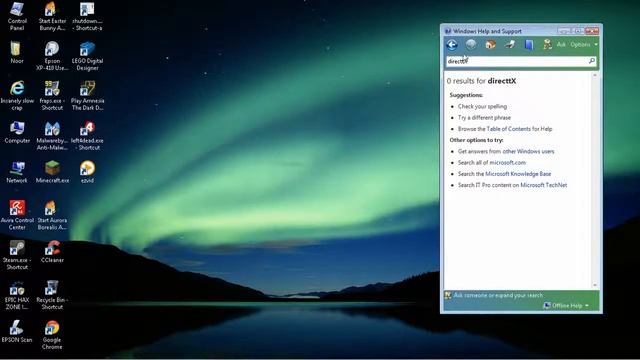Select the left4dead.exe Shortcut icon

pyautogui.click(x=87, y=136)
